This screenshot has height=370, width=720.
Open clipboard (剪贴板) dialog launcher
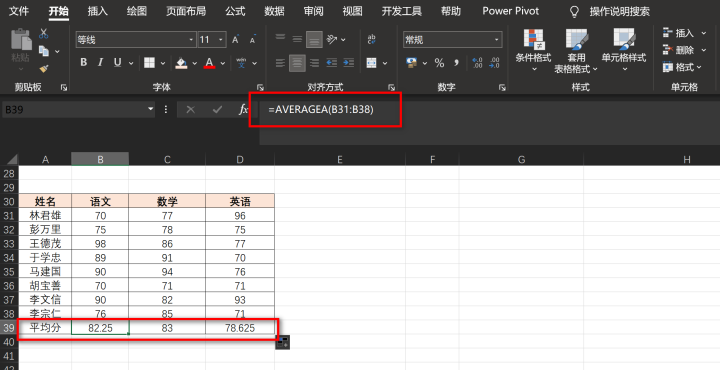[64, 87]
